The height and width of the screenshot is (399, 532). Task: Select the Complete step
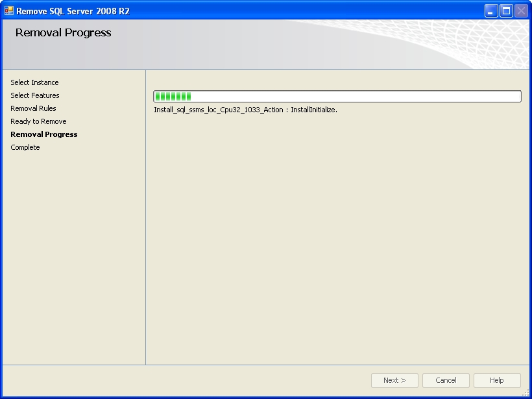pos(25,147)
